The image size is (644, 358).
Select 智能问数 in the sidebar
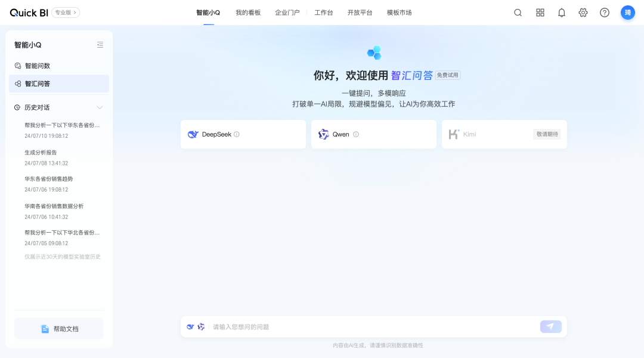[59, 66]
